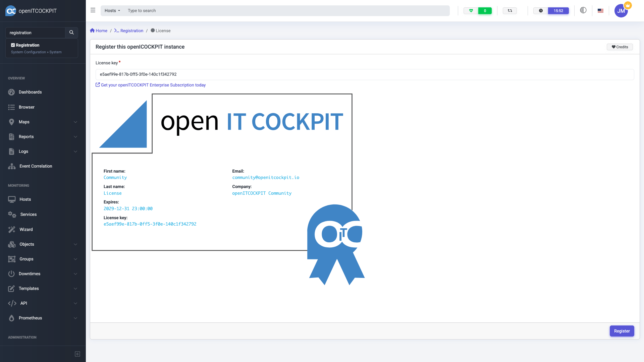Focus the Type to search field

click(287, 11)
